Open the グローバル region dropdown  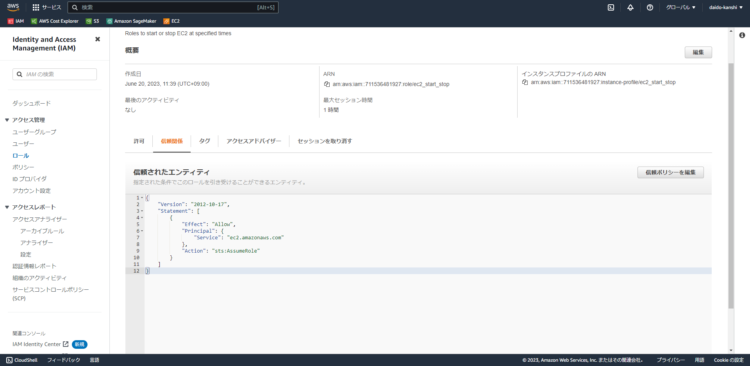(x=681, y=8)
